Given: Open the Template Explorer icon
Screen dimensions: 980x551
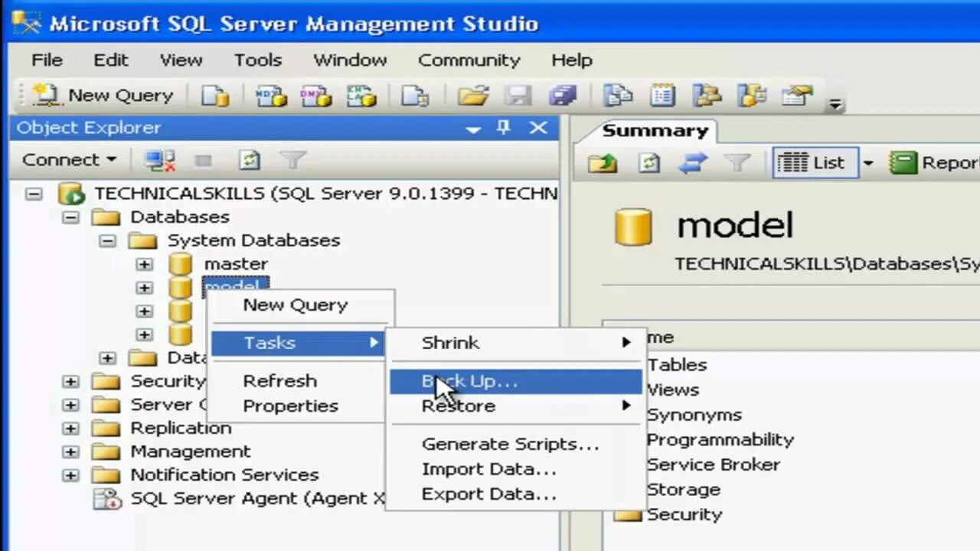Looking at the screenshot, I should click(x=752, y=96).
